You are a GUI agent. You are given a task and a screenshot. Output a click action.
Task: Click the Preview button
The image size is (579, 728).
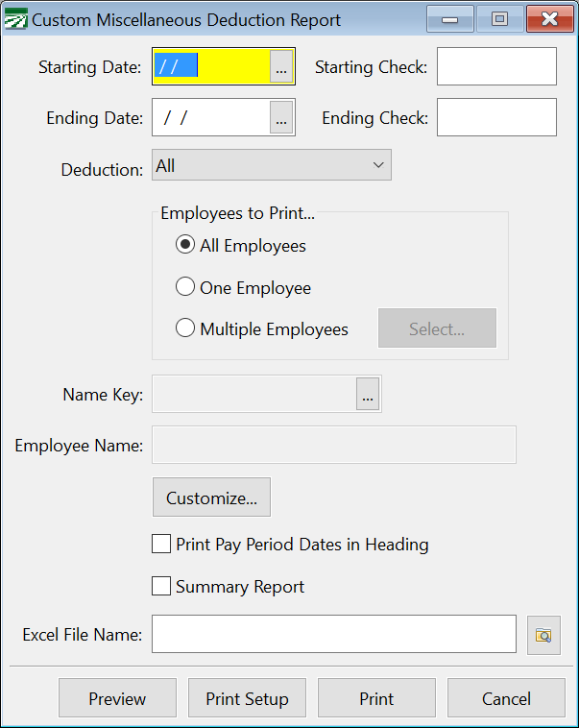click(117, 698)
